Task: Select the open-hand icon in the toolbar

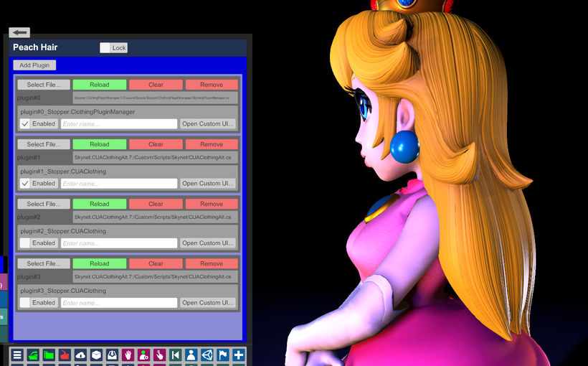Action: click(x=128, y=355)
